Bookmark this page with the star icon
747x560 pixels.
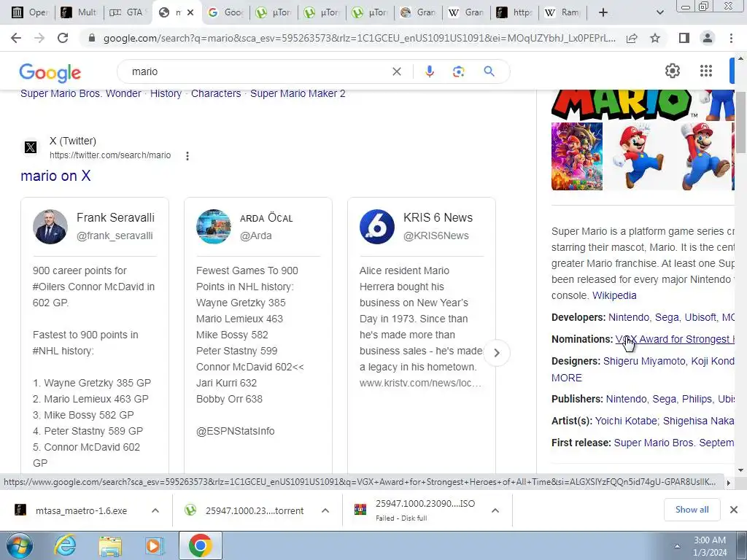tap(655, 38)
